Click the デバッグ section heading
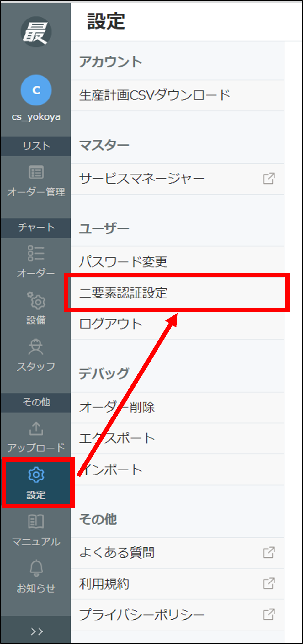Image resolution: width=303 pixels, height=644 pixels. click(104, 373)
